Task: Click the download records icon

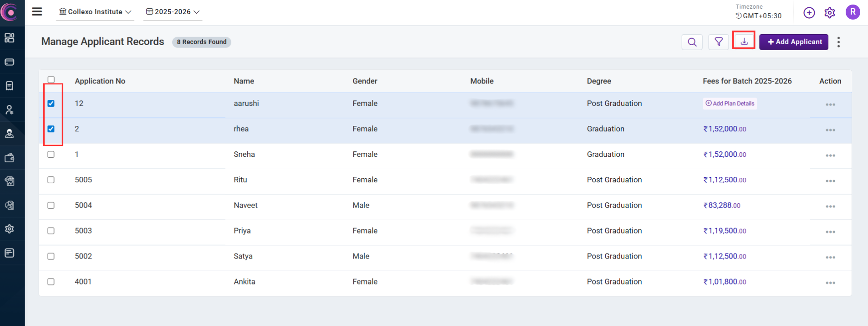Action: pos(744,41)
